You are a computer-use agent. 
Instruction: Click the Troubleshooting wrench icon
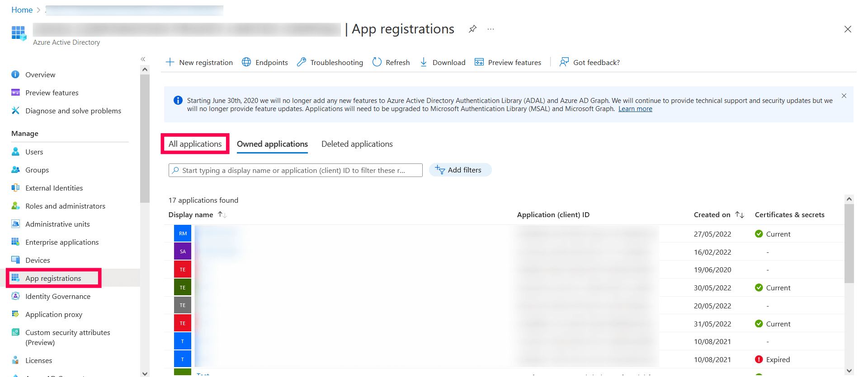tap(302, 62)
